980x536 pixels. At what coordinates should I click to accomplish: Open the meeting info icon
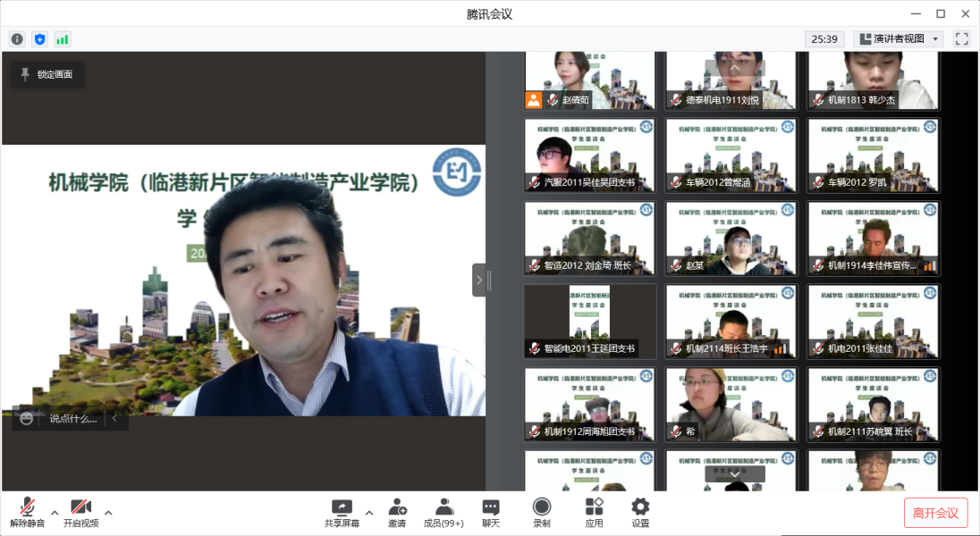point(17,39)
